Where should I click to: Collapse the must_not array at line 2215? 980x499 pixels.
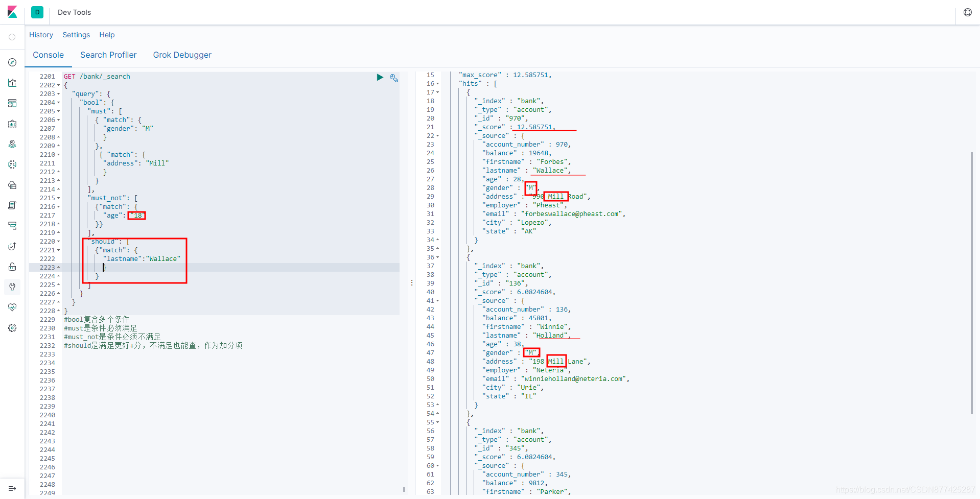click(58, 198)
